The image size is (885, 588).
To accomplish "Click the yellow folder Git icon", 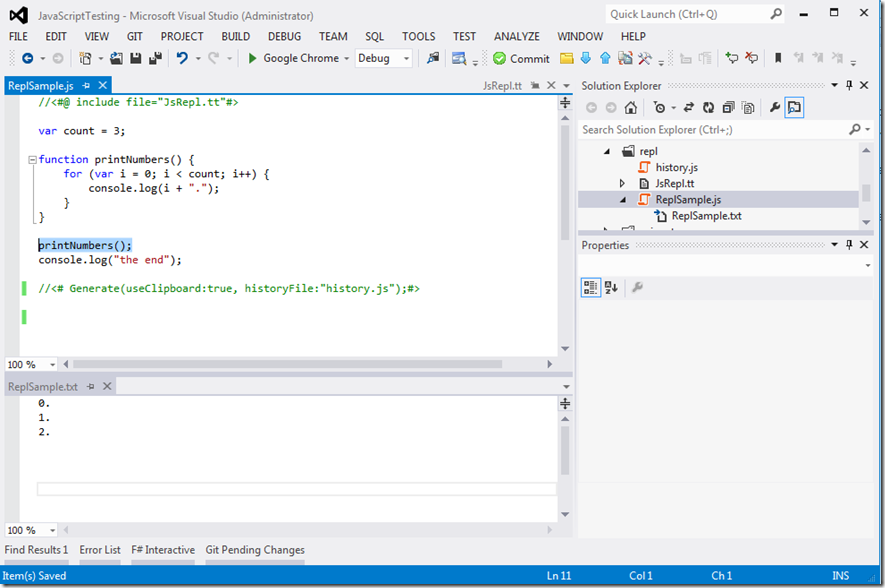I will (567, 58).
